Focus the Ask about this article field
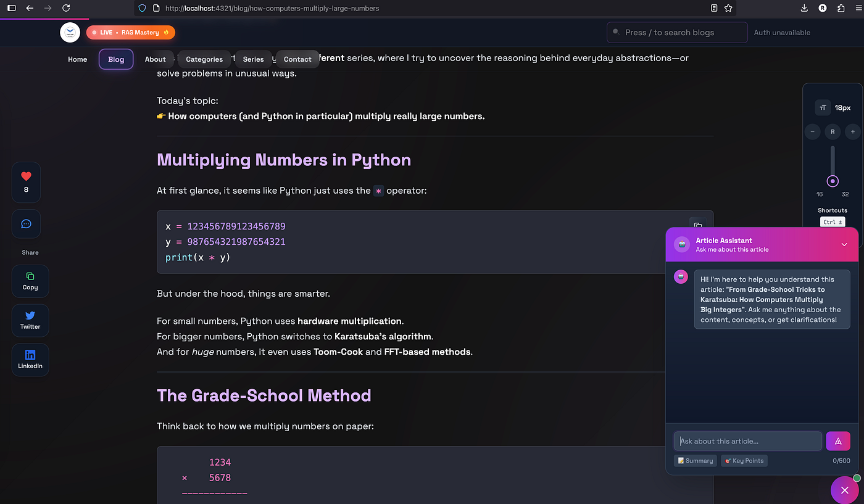This screenshot has height=504, width=864. pyautogui.click(x=747, y=440)
